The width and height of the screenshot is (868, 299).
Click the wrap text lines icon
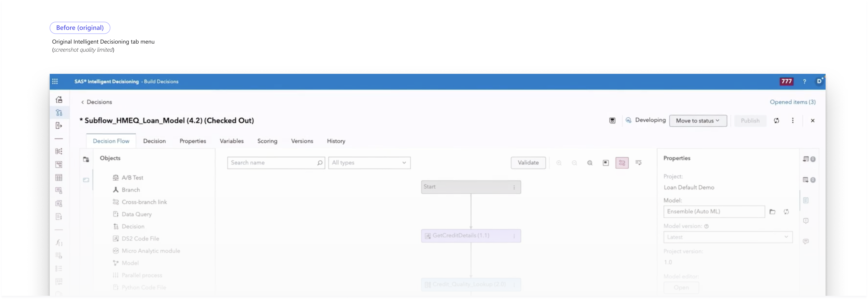pos(638,163)
